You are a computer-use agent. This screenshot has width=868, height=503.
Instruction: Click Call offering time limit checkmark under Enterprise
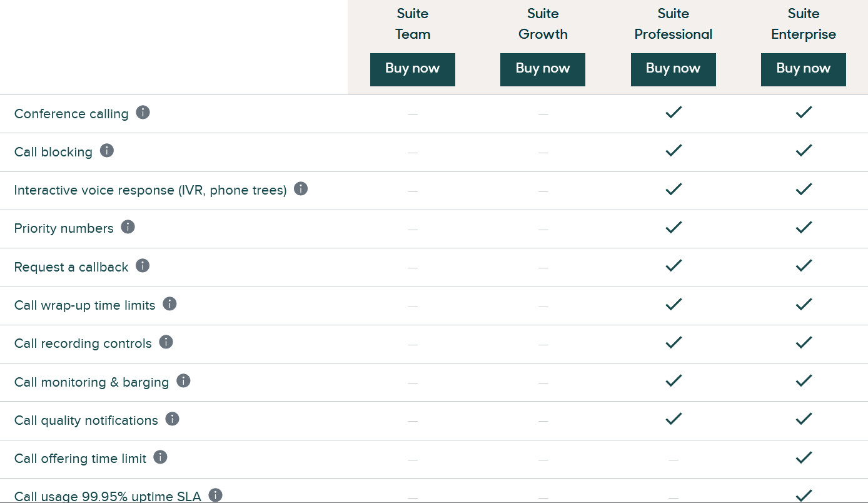point(804,458)
